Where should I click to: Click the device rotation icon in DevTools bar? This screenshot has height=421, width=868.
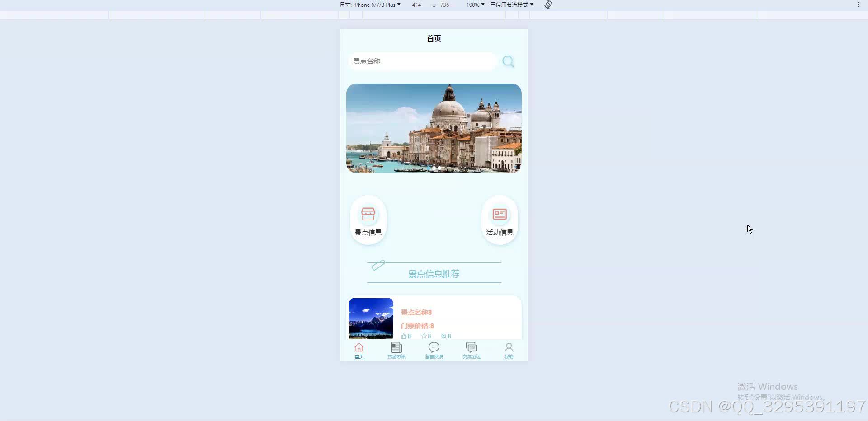[x=547, y=5]
